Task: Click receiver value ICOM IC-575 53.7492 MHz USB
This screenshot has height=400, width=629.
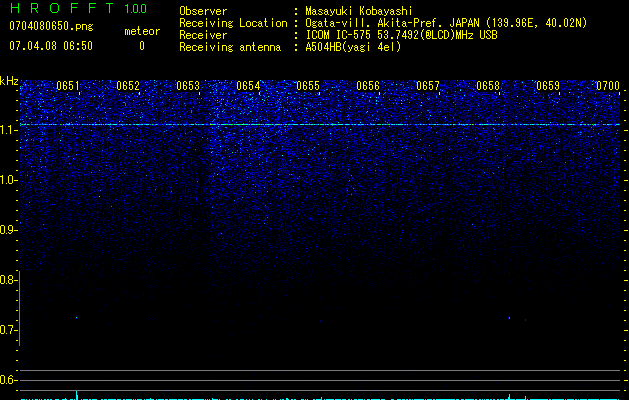Action: click(401, 35)
